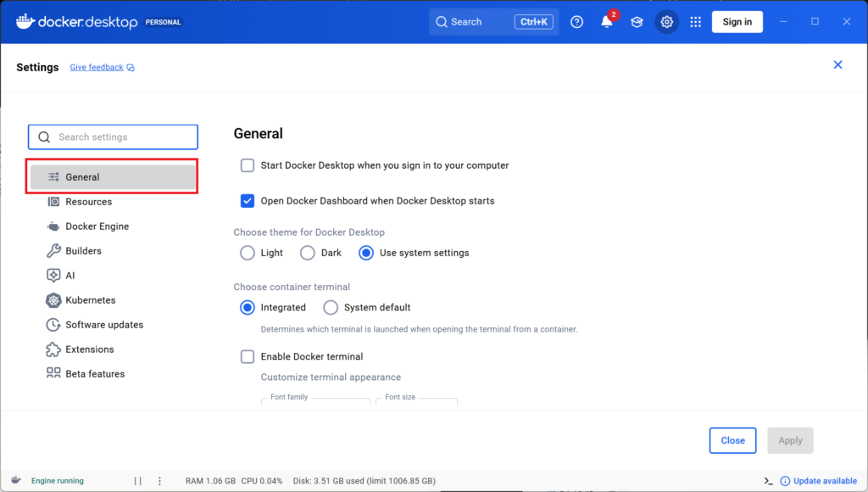Click the Customize terminal appearance label
Image resolution: width=868 pixels, height=492 pixels.
[331, 377]
